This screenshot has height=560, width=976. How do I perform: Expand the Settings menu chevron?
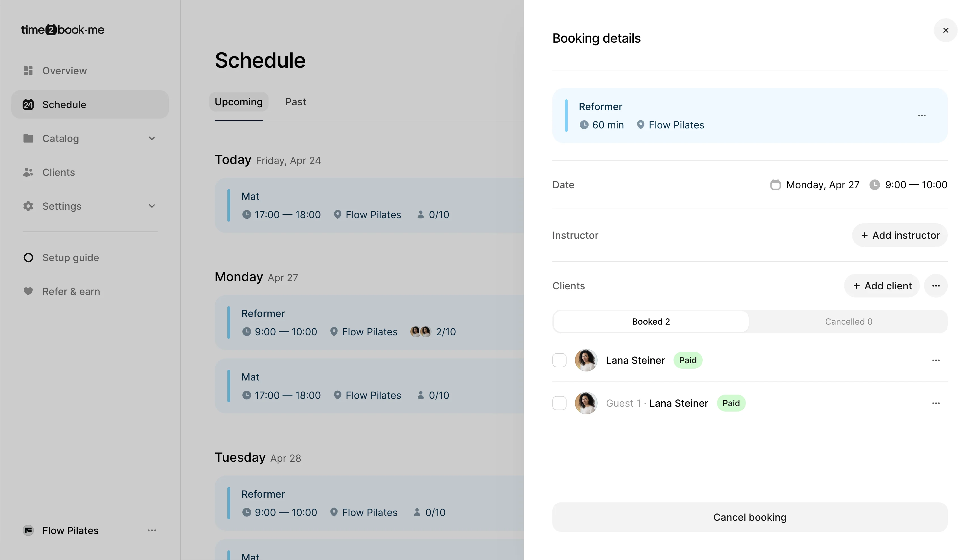pyautogui.click(x=152, y=206)
